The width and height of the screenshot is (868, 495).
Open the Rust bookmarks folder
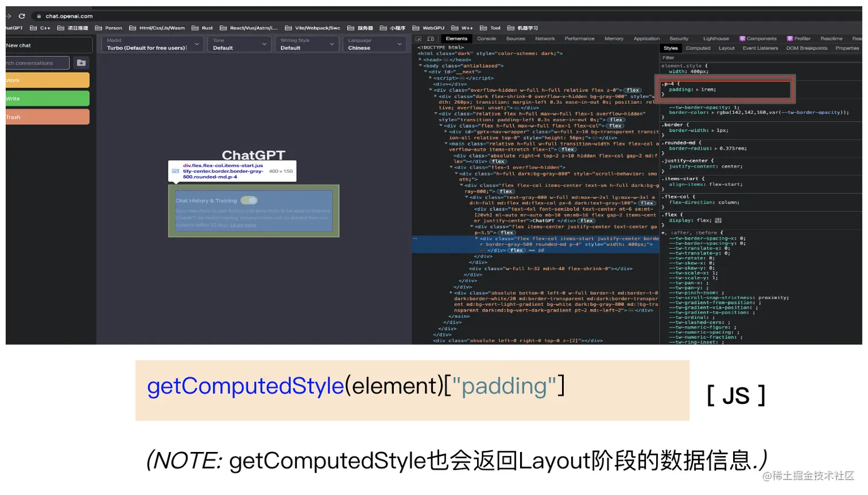pos(202,28)
